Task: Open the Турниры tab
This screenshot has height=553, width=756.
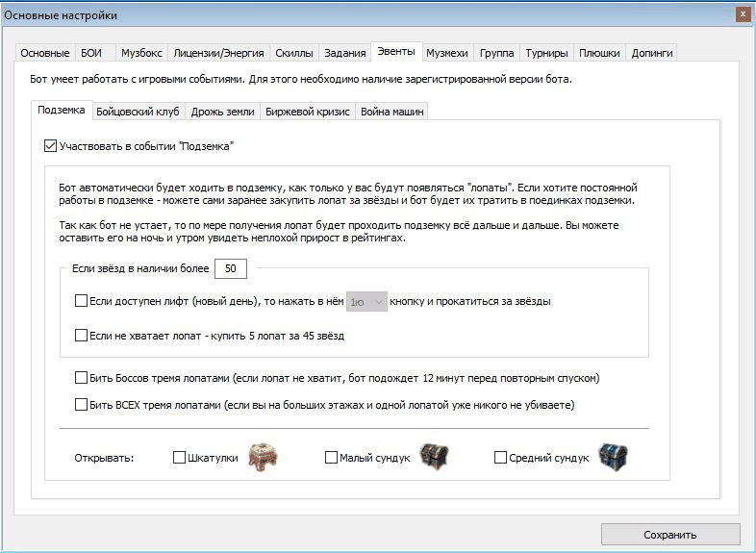Action: click(x=546, y=53)
